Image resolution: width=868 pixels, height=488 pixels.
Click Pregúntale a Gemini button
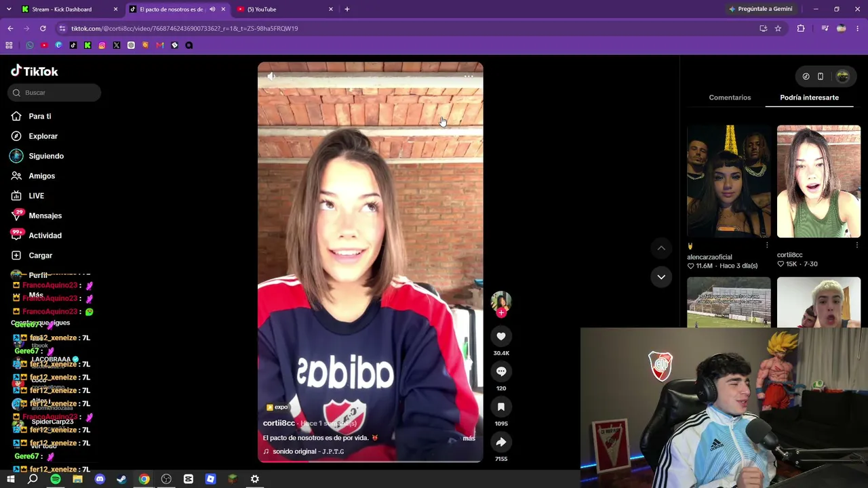coord(760,9)
